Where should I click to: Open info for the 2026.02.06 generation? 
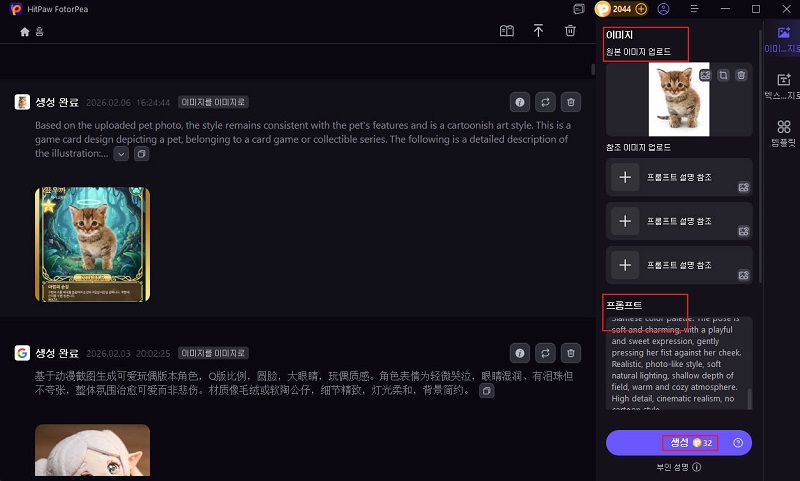pos(519,102)
